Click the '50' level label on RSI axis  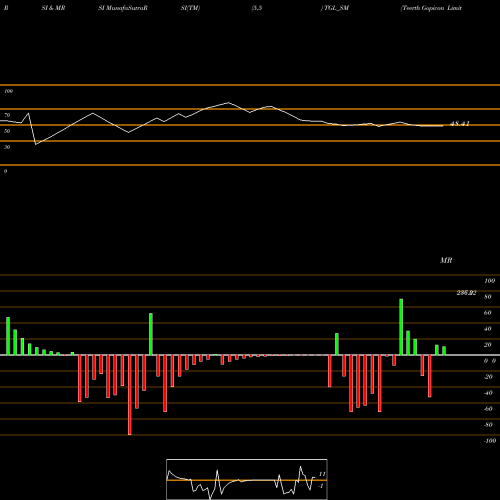tap(7, 131)
